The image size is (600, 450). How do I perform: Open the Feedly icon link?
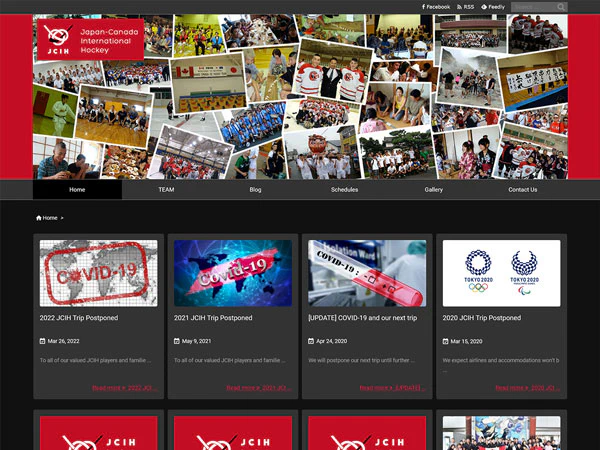(484, 7)
